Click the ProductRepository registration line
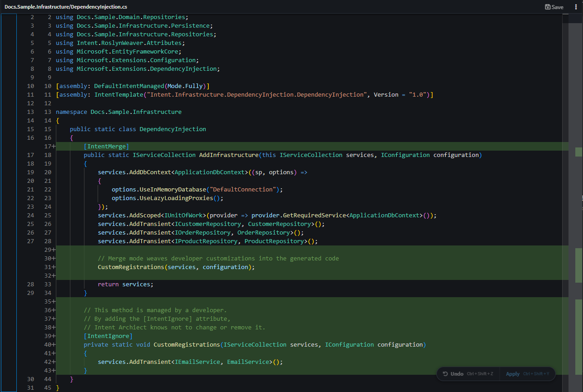This screenshot has height=392, width=583. [x=208, y=241]
